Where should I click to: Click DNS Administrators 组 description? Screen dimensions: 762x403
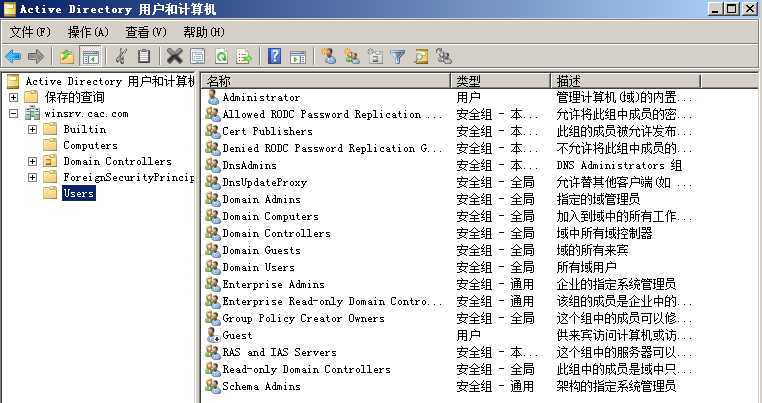click(x=619, y=165)
